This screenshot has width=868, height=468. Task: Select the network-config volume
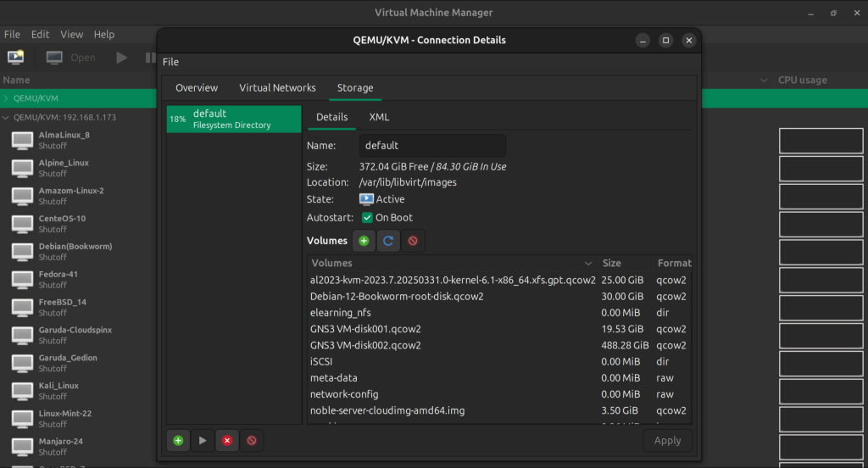click(x=499, y=394)
